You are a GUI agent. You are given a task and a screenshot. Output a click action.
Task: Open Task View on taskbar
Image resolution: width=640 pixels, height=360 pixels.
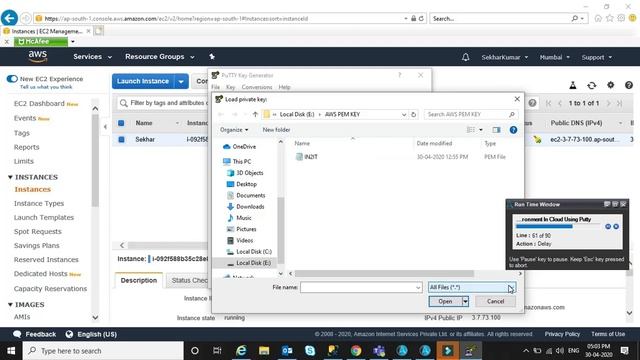tap(217, 351)
